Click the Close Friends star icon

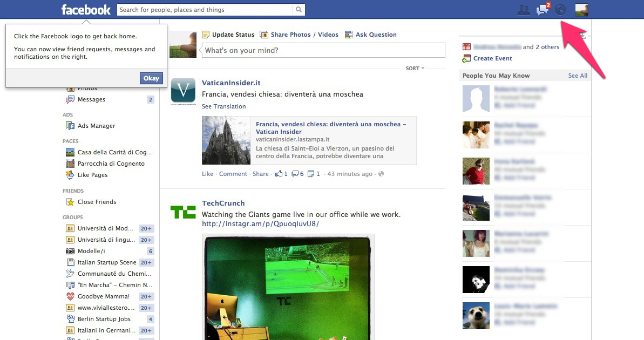[x=70, y=202]
